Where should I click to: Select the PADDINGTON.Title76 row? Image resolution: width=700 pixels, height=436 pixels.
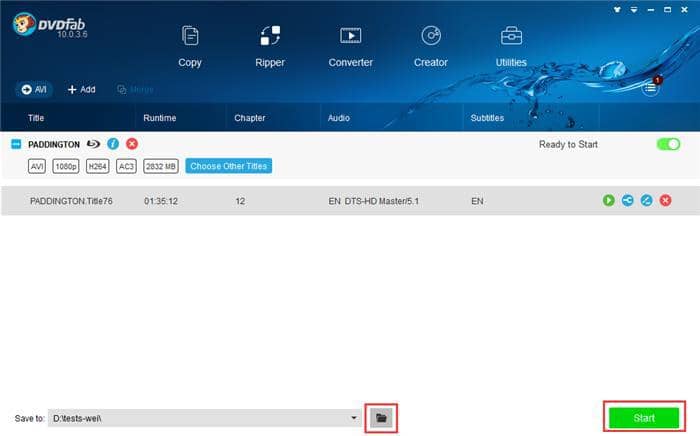[350, 201]
